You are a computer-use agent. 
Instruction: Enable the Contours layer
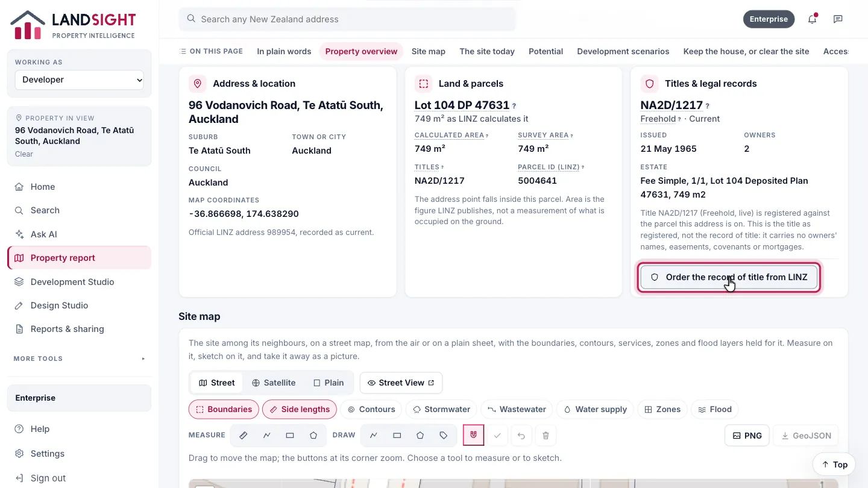371,410
